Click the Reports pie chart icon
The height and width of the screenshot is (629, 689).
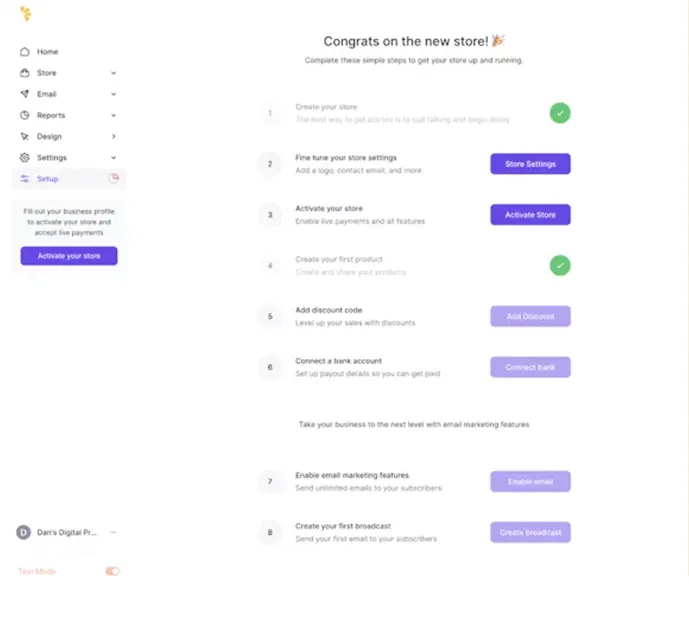[x=25, y=115]
